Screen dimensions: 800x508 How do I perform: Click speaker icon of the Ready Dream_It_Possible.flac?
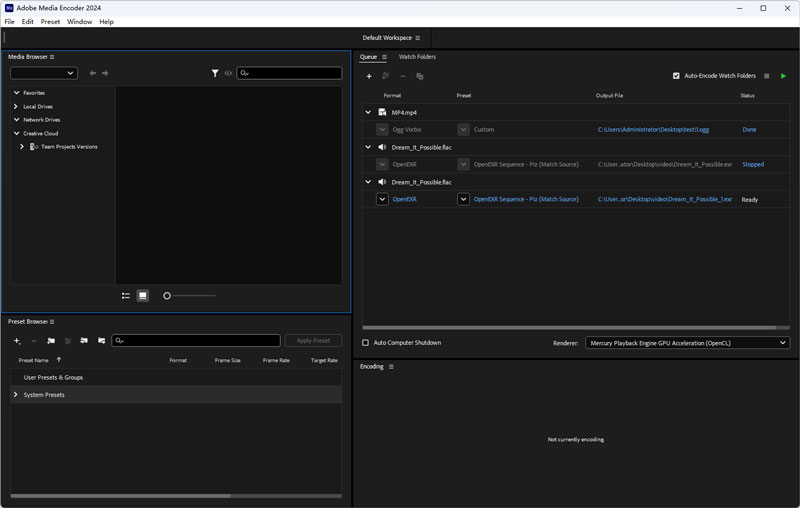pyautogui.click(x=382, y=182)
